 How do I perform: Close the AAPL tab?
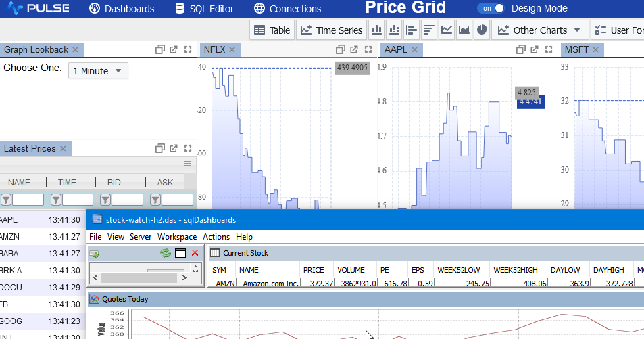tap(414, 50)
